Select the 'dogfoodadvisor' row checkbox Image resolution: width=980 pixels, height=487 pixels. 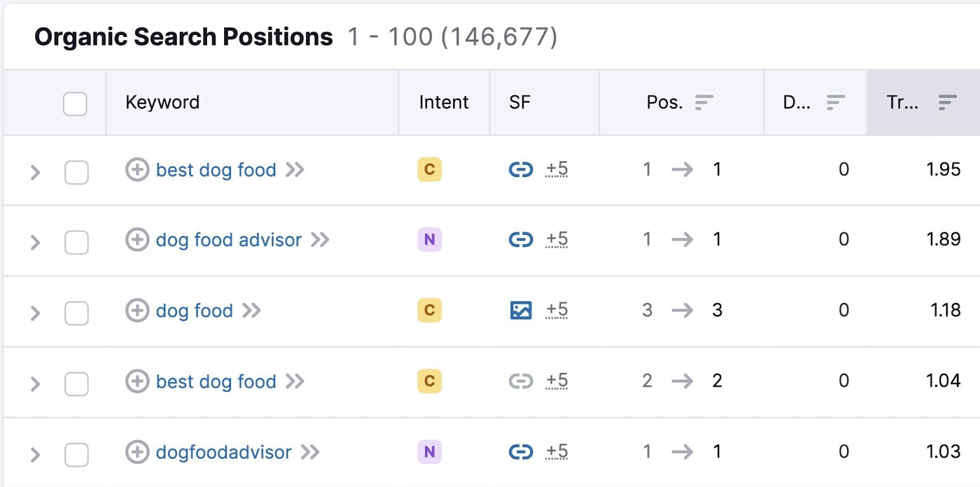click(77, 455)
